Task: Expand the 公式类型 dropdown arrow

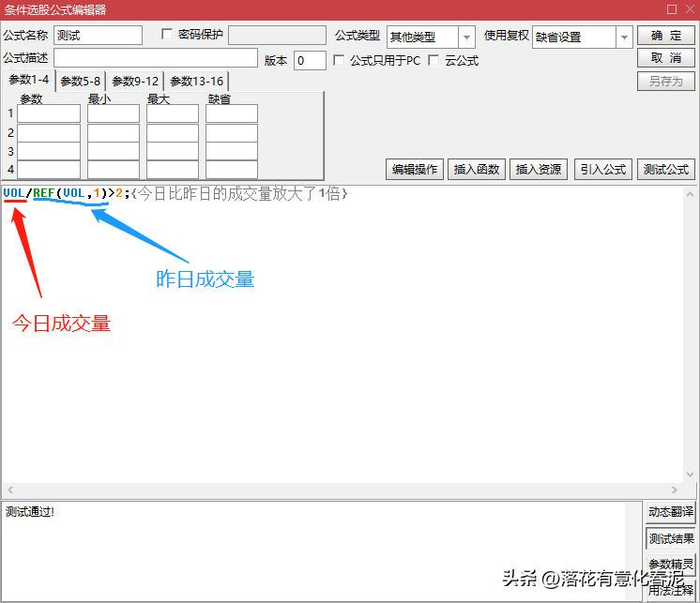Action: (x=466, y=37)
